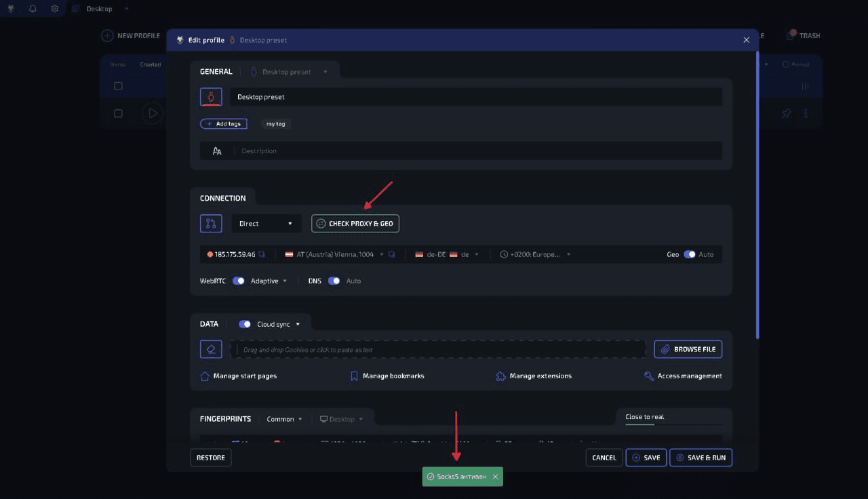Image resolution: width=868 pixels, height=499 pixels.
Task: Open the Direct connection type dropdown
Action: point(267,223)
